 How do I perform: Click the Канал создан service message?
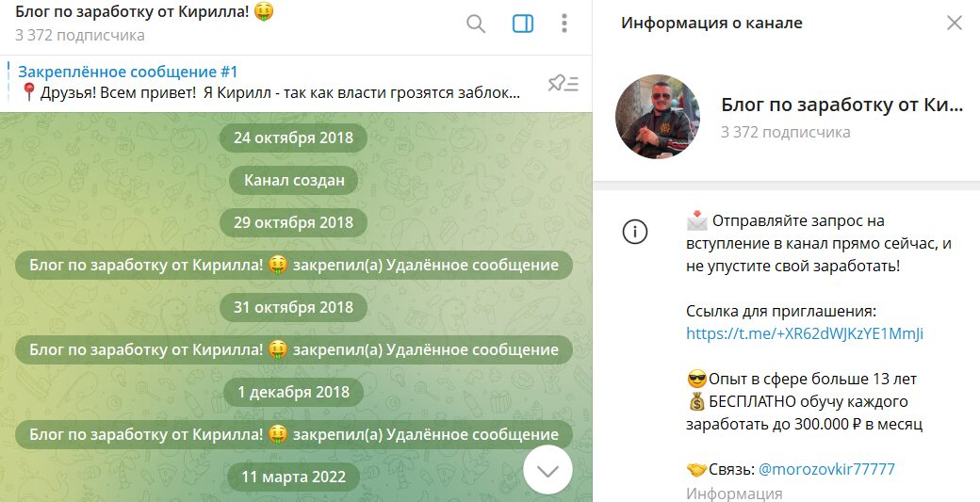point(294,180)
